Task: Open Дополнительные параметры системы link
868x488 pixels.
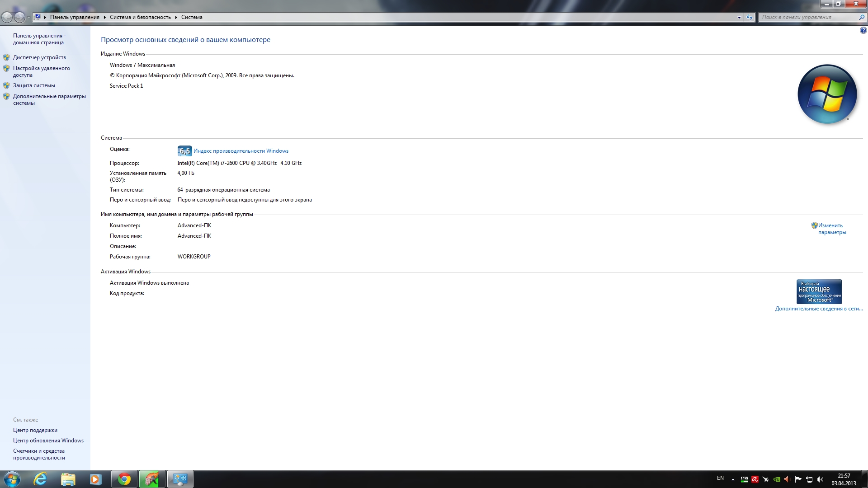Action: pos(49,99)
